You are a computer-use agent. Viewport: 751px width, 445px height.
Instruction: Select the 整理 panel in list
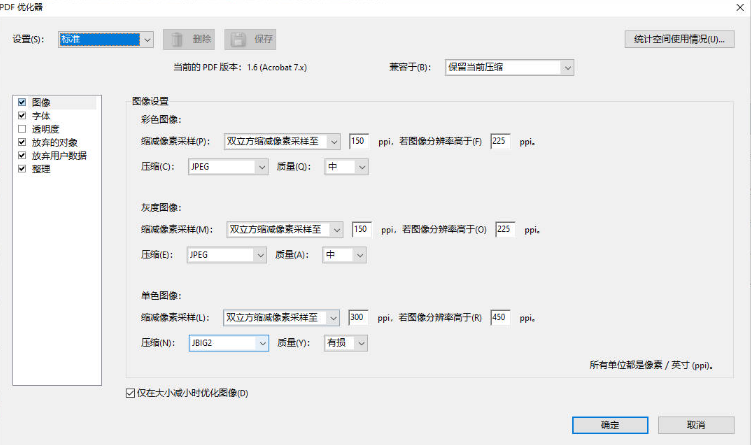pyautogui.click(x=41, y=169)
